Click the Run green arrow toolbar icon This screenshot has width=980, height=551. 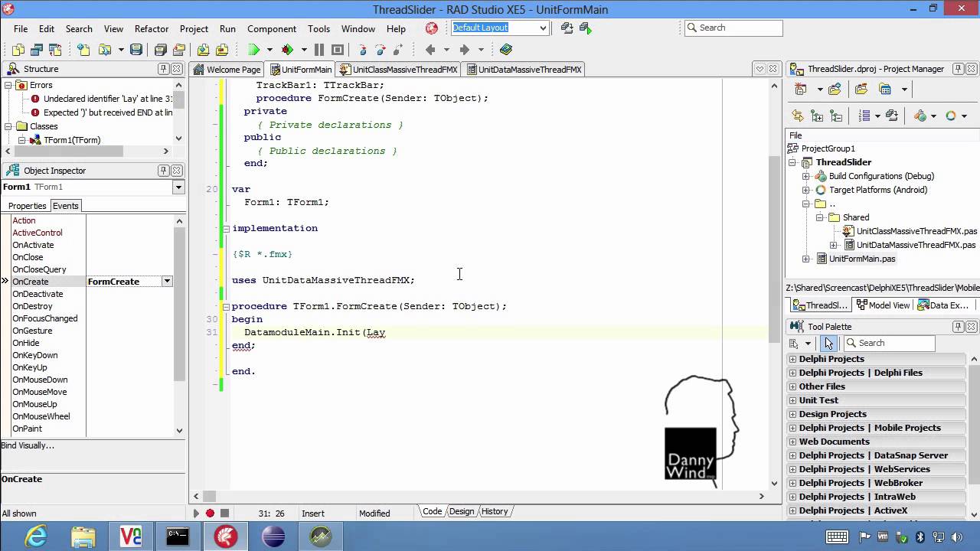[254, 50]
